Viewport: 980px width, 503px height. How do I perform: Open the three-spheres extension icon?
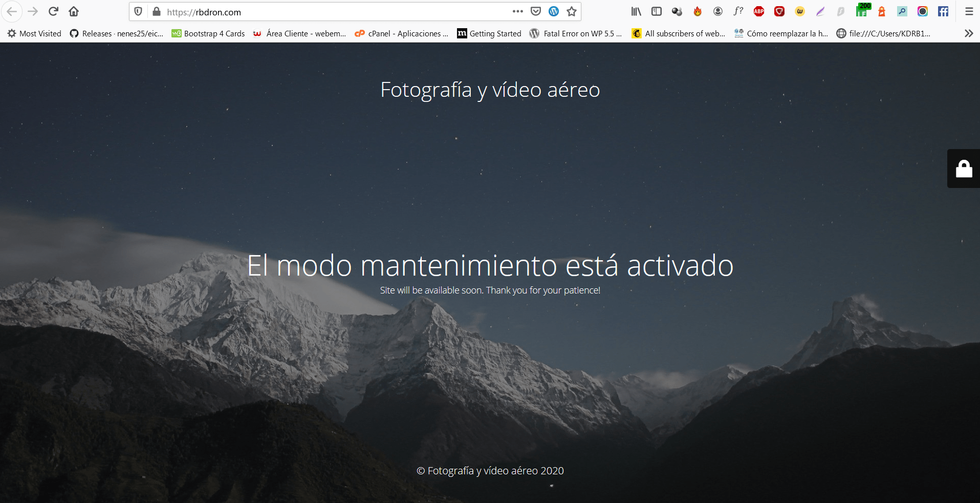[x=677, y=11]
